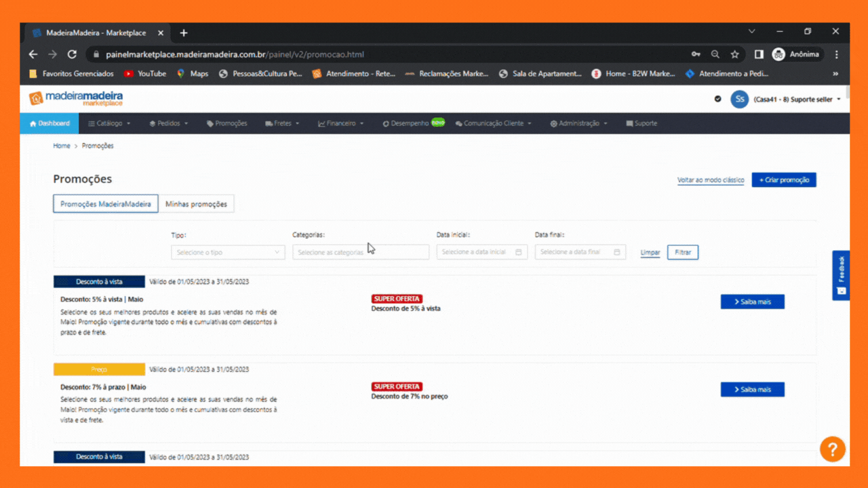
Task: Open the Pessoas&Cultura bookmark
Action: pyautogui.click(x=260, y=74)
